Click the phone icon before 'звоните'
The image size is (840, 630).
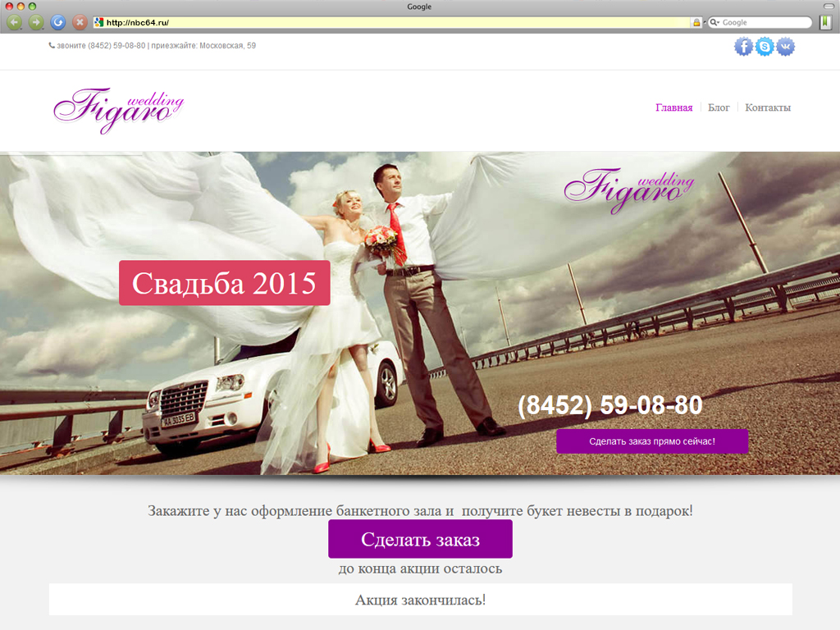point(52,46)
